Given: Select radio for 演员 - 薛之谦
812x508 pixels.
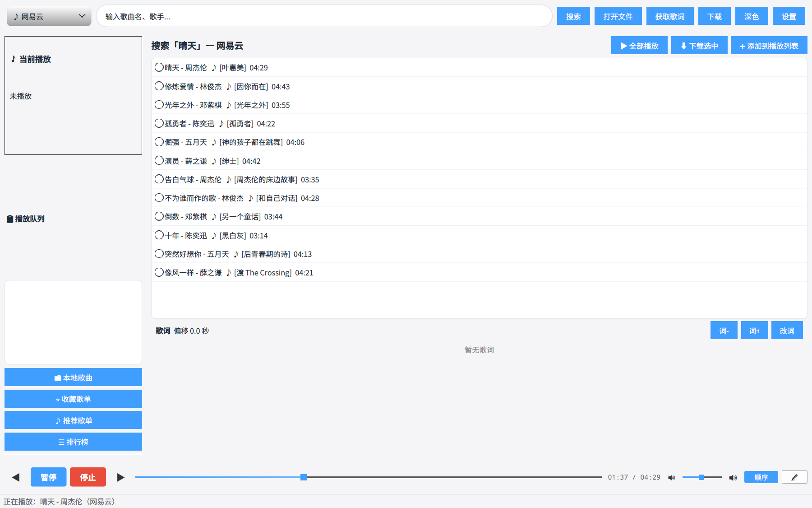Looking at the screenshot, I should [x=159, y=160].
